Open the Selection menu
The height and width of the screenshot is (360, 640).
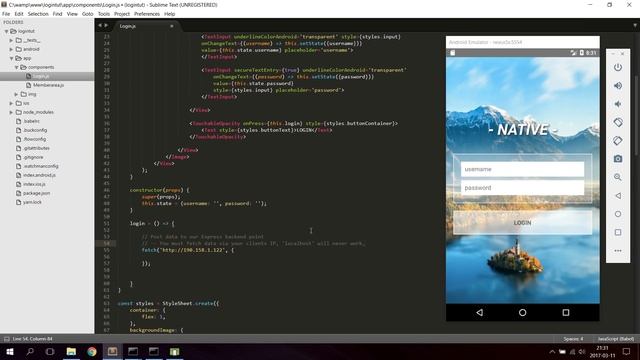click(x=38, y=14)
